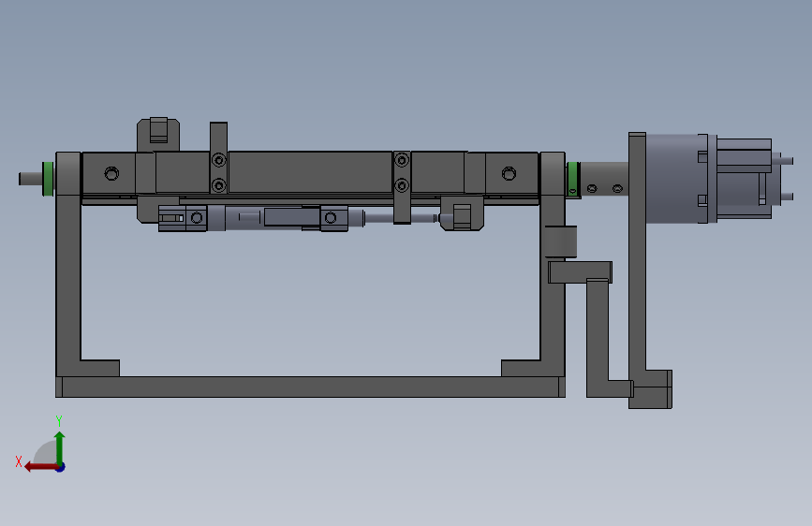This screenshot has height=526, width=812.
Task: Select the coupling sleeve with two set screws
Action: pos(604,179)
